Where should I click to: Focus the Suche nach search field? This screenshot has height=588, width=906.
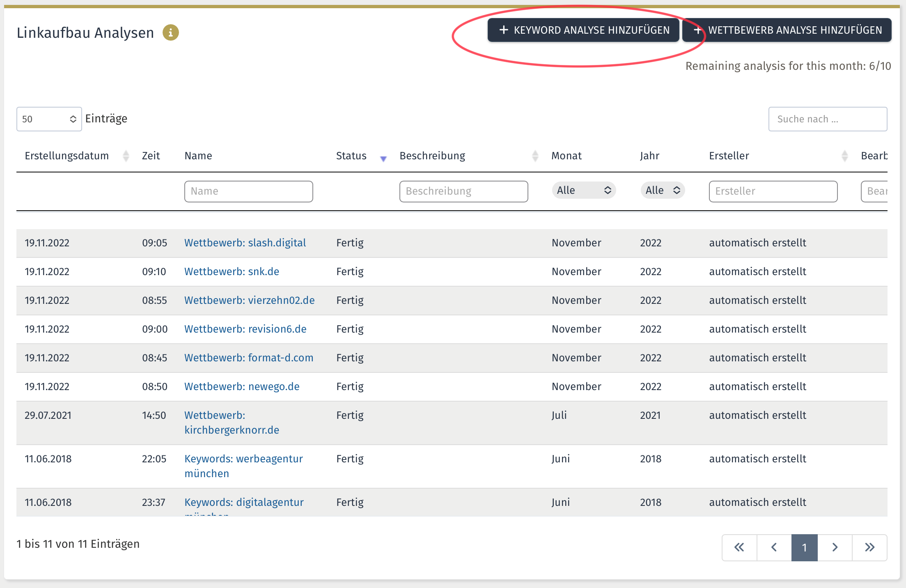[828, 119]
